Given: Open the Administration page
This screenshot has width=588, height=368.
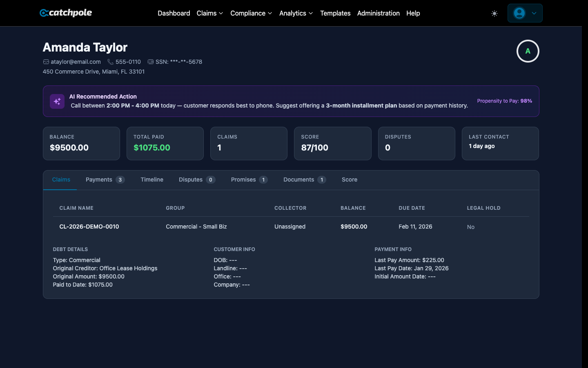Looking at the screenshot, I should pos(378,13).
